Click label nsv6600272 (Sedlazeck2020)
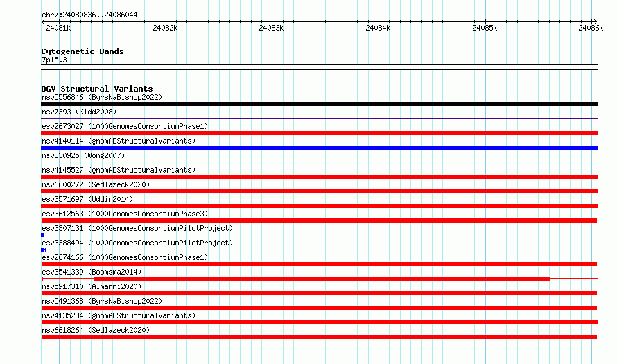This screenshot has width=617, height=364. click(96, 184)
